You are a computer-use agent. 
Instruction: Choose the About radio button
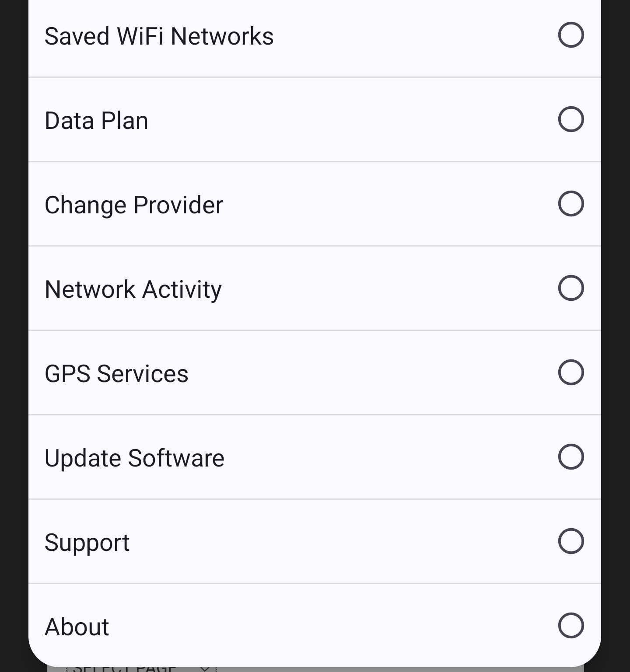(x=571, y=626)
